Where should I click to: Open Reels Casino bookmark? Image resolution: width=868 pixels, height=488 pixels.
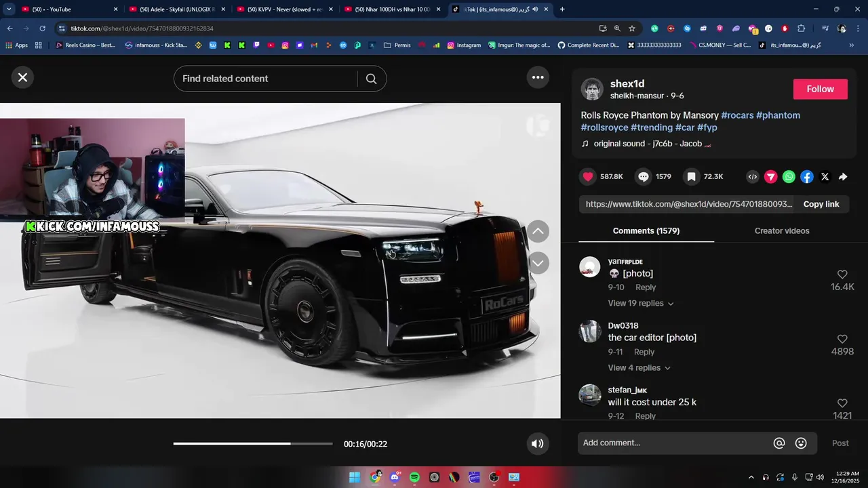[85, 45]
